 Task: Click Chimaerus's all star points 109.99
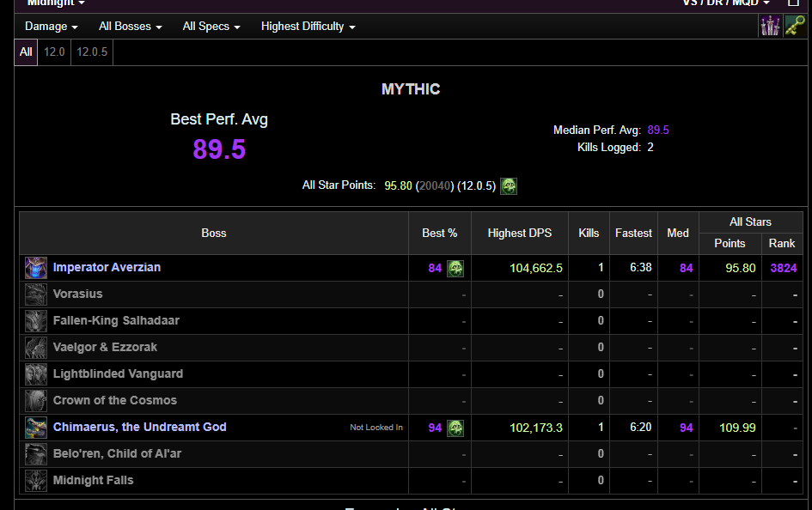click(x=737, y=428)
